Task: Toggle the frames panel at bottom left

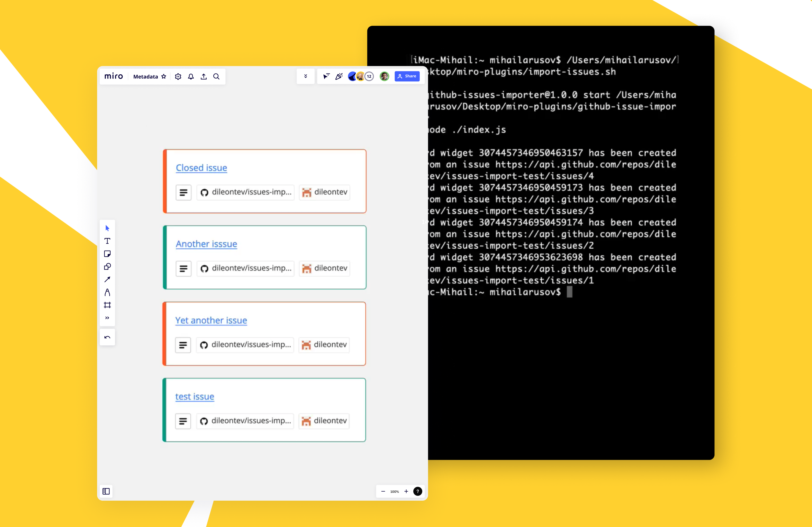Action: (x=106, y=491)
